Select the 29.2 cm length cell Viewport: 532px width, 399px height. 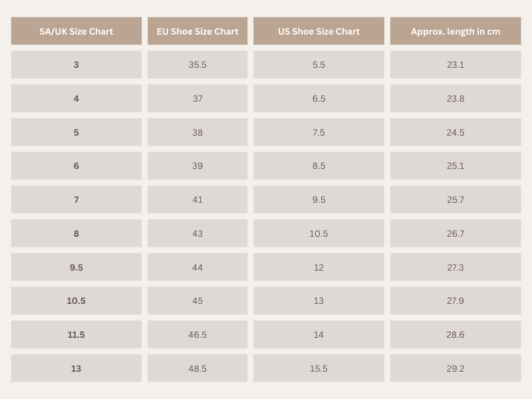click(x=456, y=368)
